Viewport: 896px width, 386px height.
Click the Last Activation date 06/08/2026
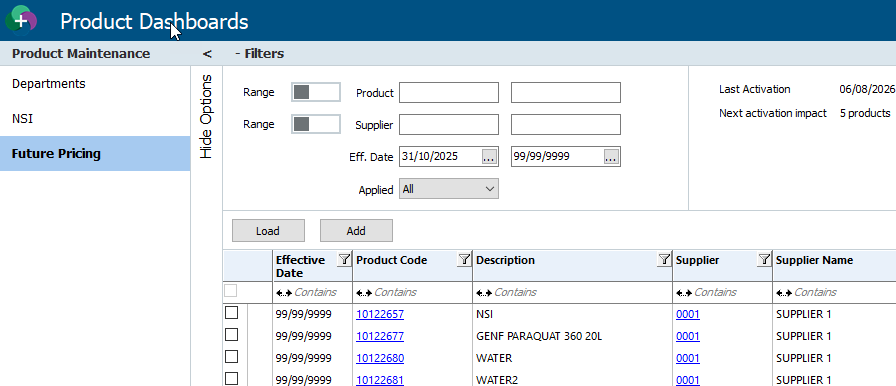coord(867,89)
